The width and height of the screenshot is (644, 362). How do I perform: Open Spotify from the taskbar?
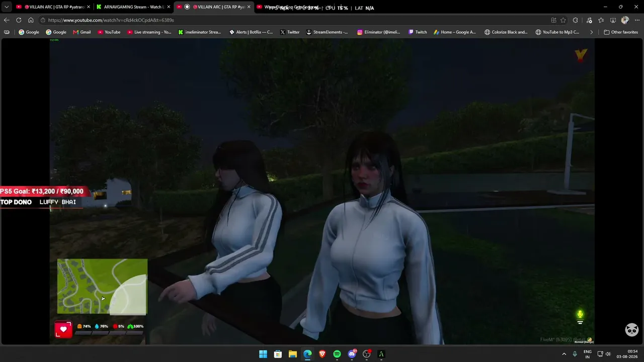(x=337, y=354)
